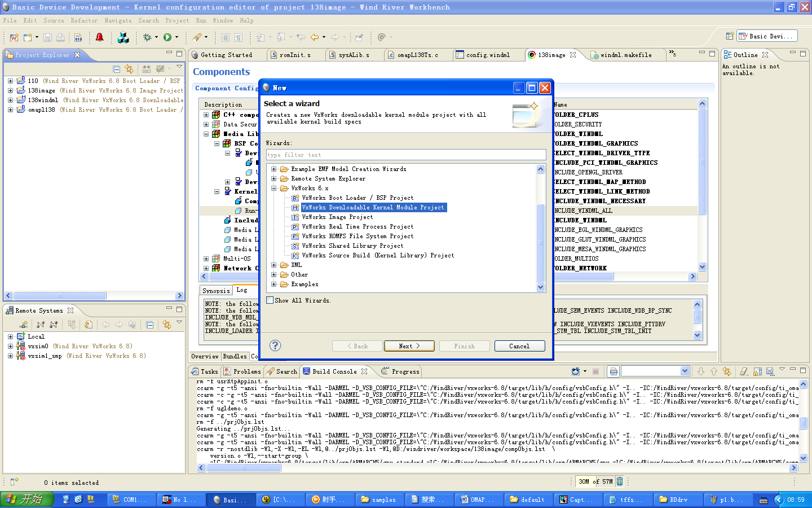This screenshot has width=812, height=508.
Task: Open Basic Device perspective button
Action: click(767, 36)
